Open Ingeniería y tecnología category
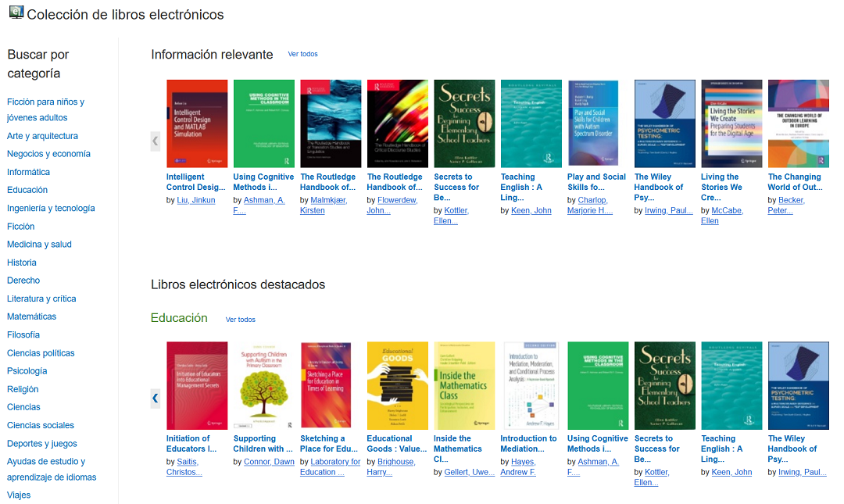This screenshot has width=844, height=504. 51,208
